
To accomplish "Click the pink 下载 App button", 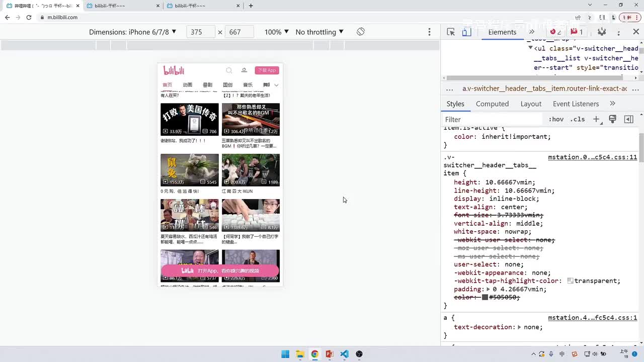I will 267,70.
